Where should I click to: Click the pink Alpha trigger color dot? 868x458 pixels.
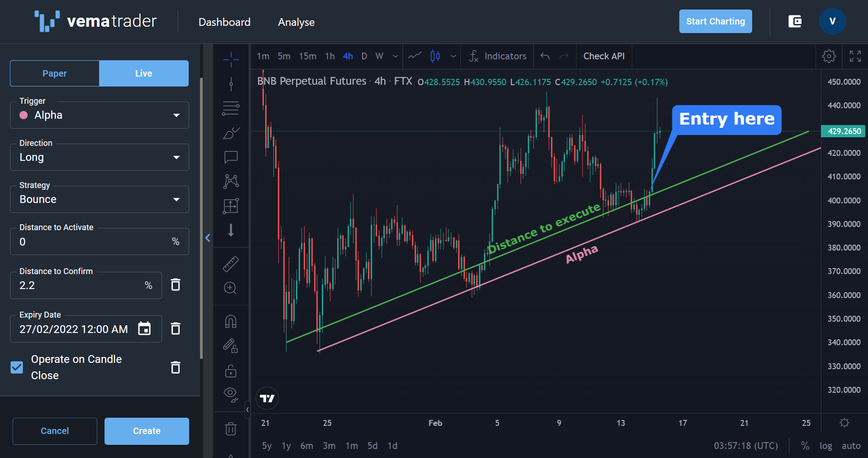[x=24, y=115]
